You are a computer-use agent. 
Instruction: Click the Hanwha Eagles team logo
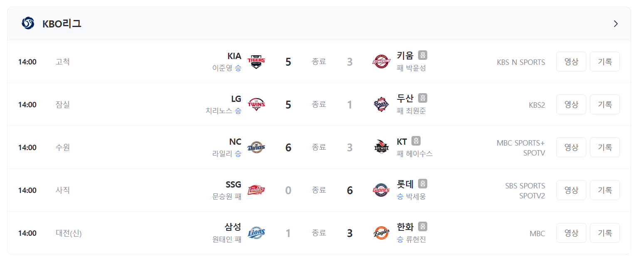click(x=381, y=233)
